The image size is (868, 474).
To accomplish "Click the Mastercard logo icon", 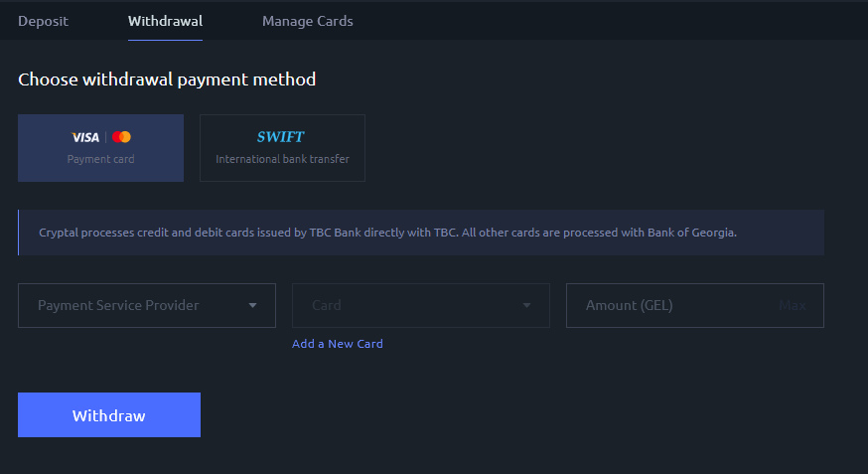I will pos(122,137).
